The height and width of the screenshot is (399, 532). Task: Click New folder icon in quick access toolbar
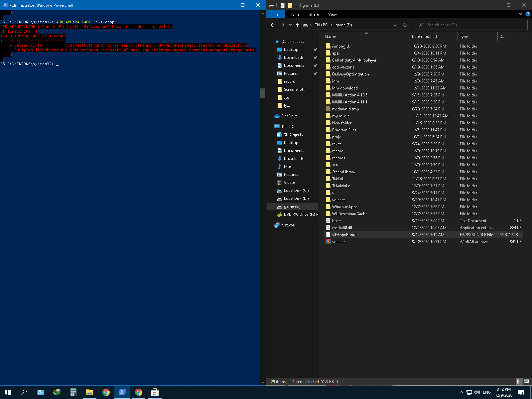pyautogui.click(x=290, y=5)
